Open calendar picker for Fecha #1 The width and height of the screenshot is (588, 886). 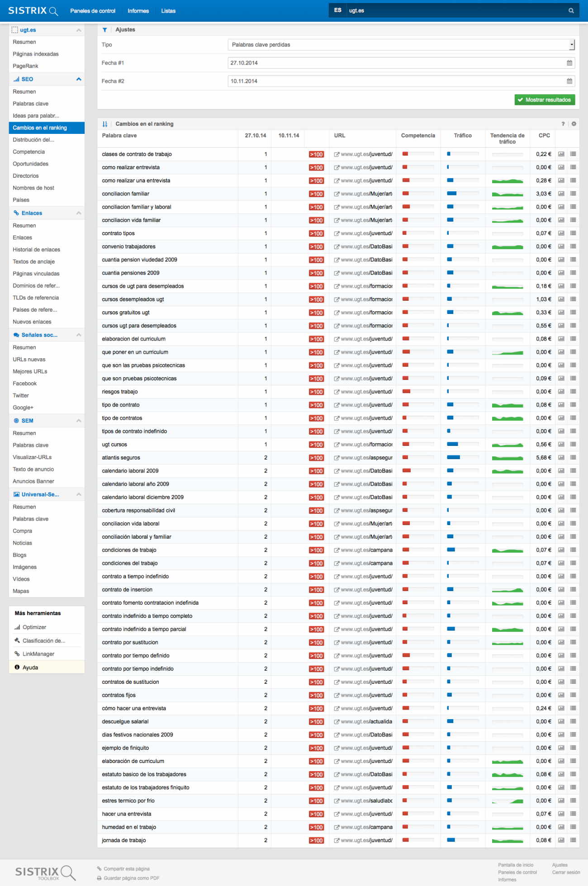click(x=569, y=63)
